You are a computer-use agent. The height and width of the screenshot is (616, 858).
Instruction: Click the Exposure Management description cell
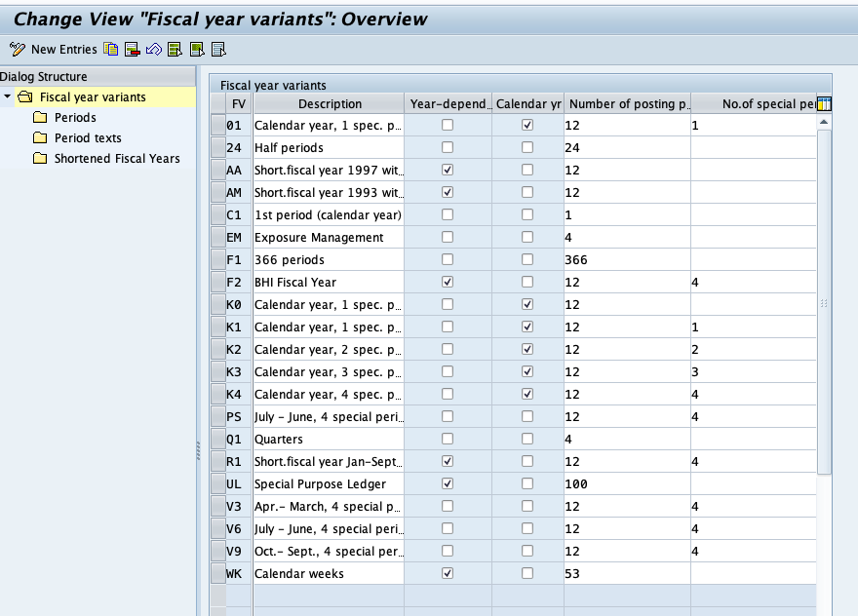click(329, 238)
